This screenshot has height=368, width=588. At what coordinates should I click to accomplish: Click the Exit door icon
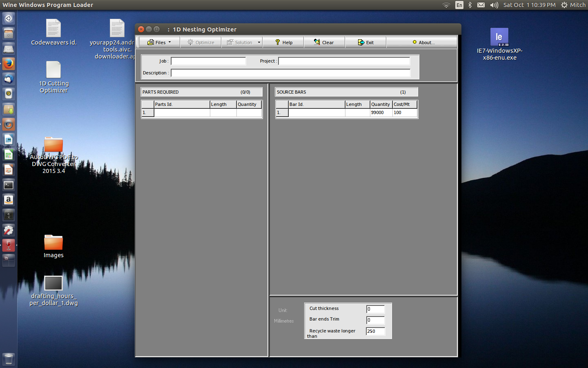[361, 42]
